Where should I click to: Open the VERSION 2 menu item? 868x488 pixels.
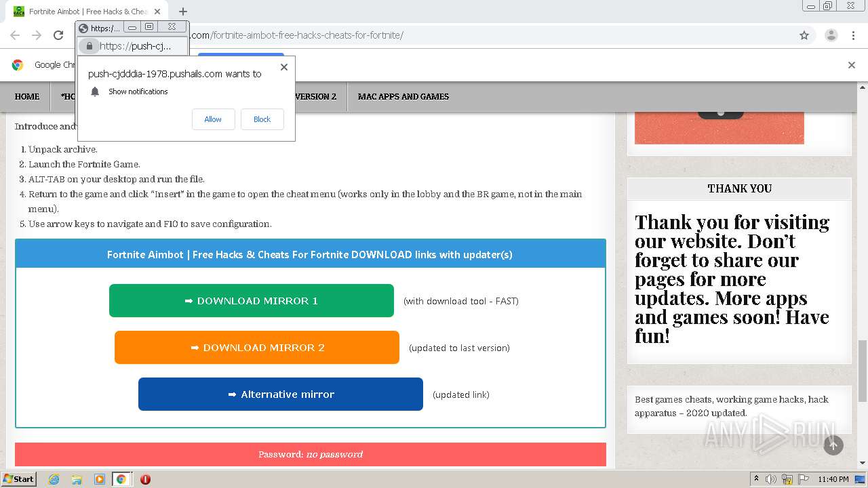point(315,96)
